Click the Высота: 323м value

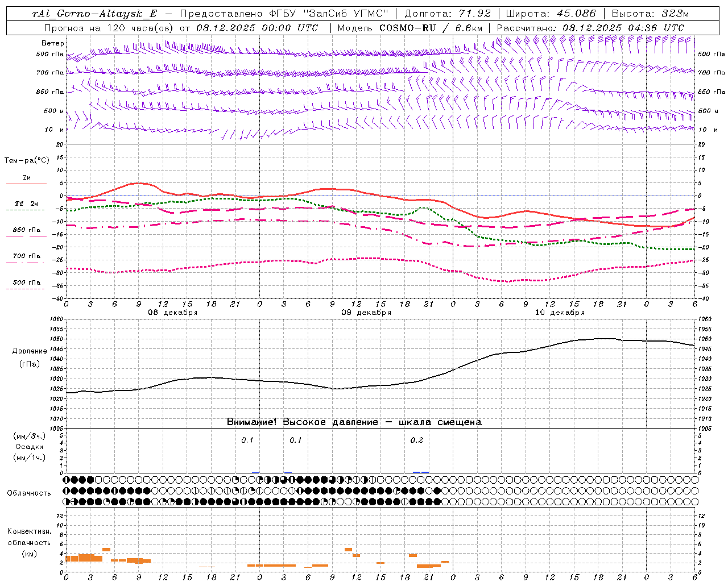[x=650, y=14]
